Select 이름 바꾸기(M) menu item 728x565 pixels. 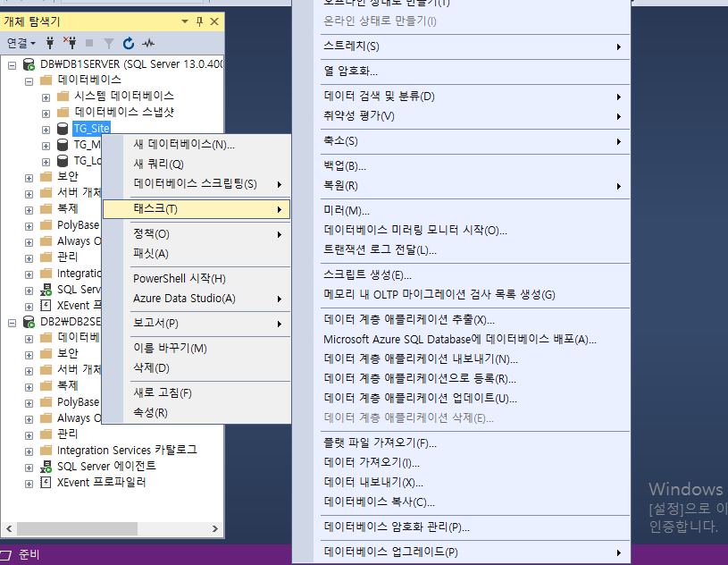[197, 348]
